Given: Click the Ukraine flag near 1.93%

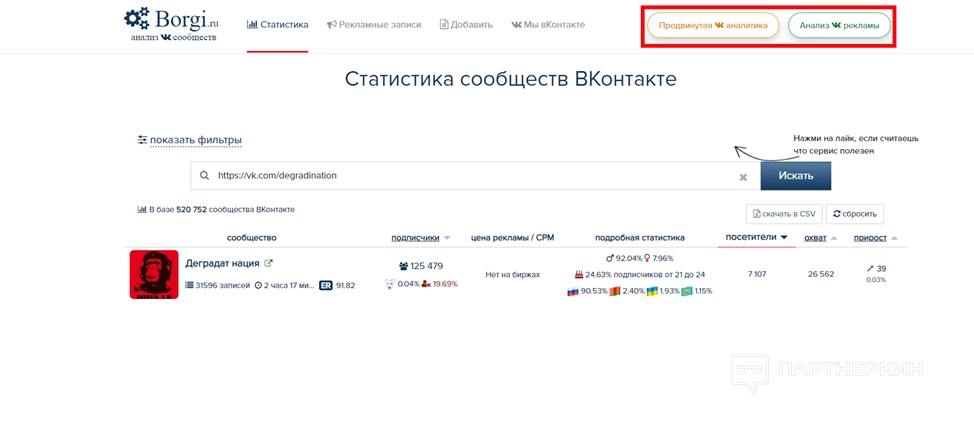Looking at the screenshot, I should [652, 291].
